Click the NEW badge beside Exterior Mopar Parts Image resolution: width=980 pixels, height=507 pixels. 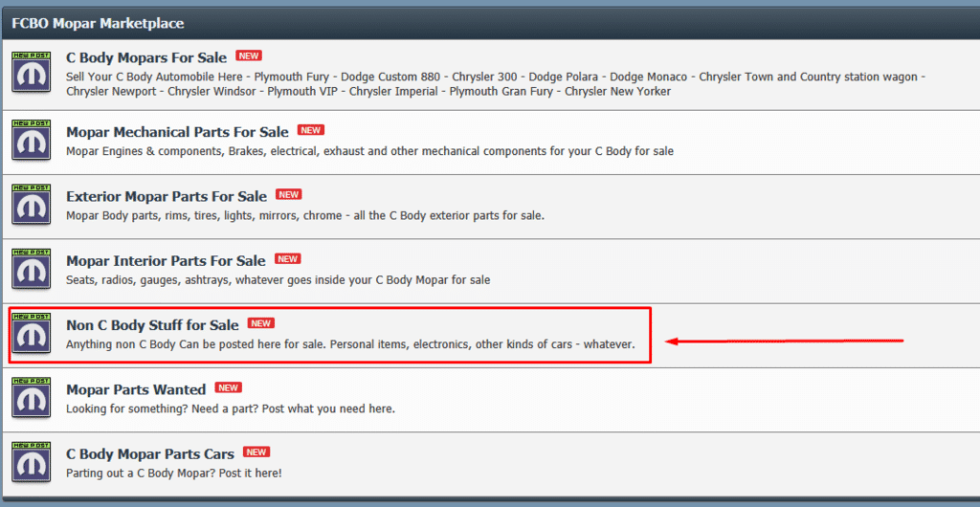tap(289, 194)
